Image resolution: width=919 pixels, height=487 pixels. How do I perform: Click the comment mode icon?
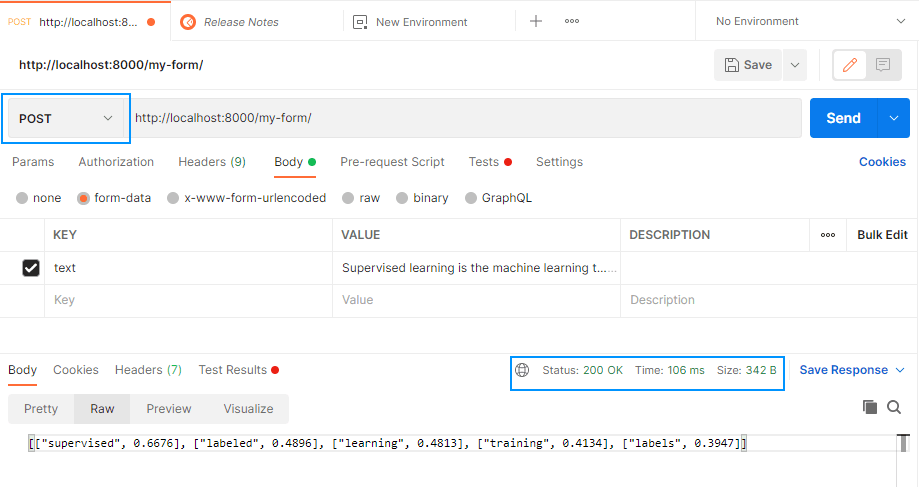pos(883,65)
